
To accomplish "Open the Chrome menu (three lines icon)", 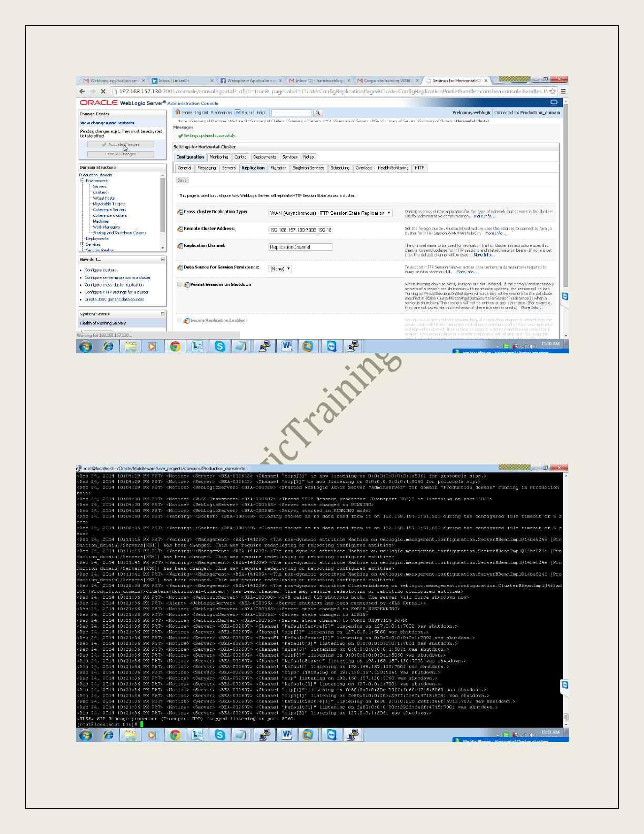I will [x=563, y=91].
